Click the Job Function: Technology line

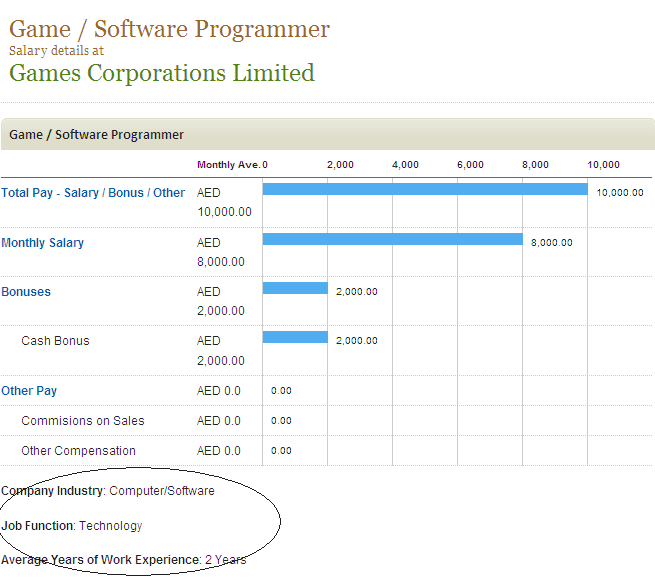(72, 525)
